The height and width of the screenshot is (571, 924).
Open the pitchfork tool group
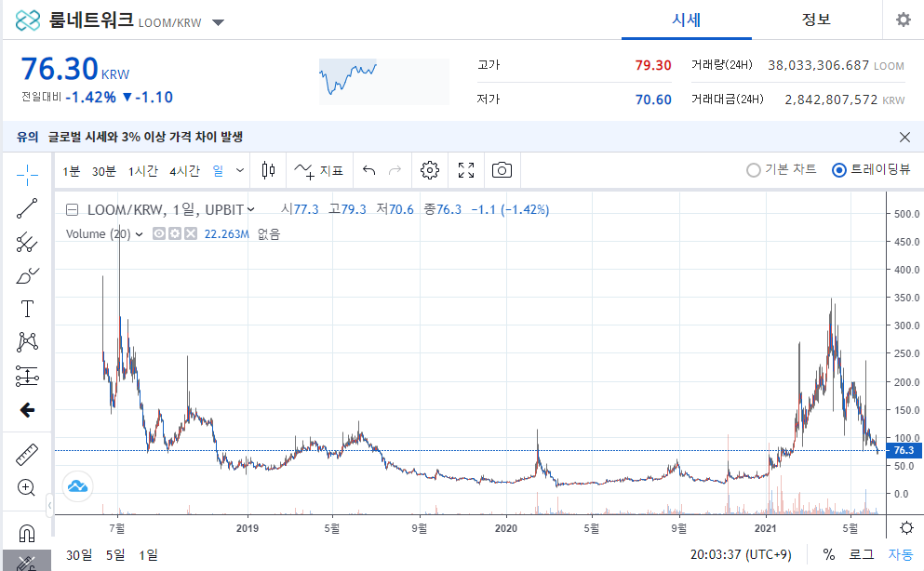tap(27, 242)
